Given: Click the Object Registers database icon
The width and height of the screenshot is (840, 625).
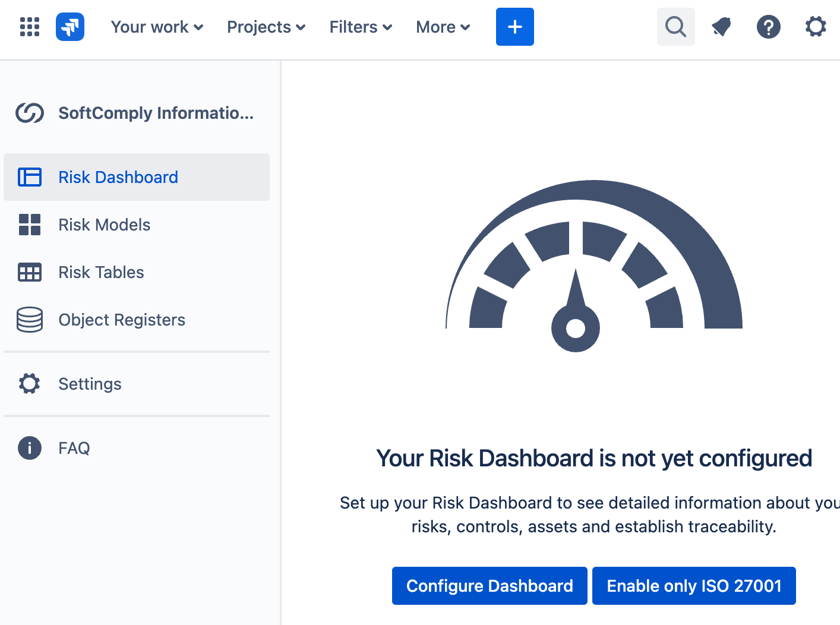Looking at the screenshot, I should tap(30, 320).
